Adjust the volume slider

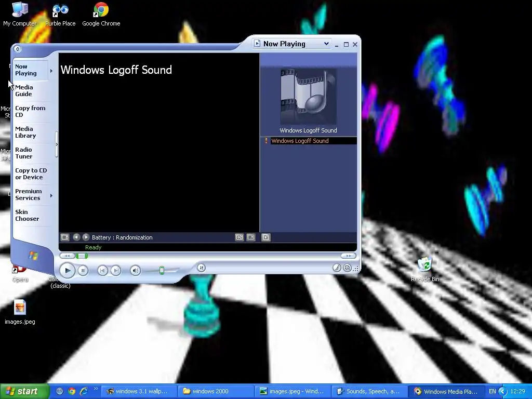pos(162,270)
